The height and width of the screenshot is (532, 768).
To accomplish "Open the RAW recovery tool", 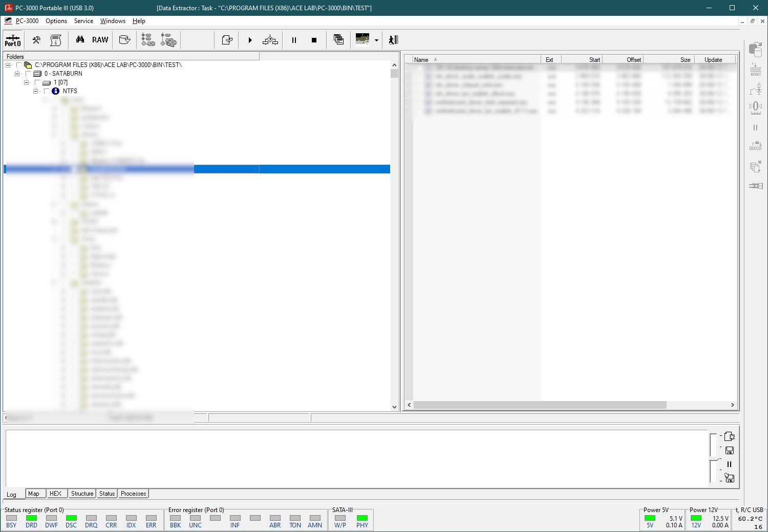I will [x=100, y=40].
